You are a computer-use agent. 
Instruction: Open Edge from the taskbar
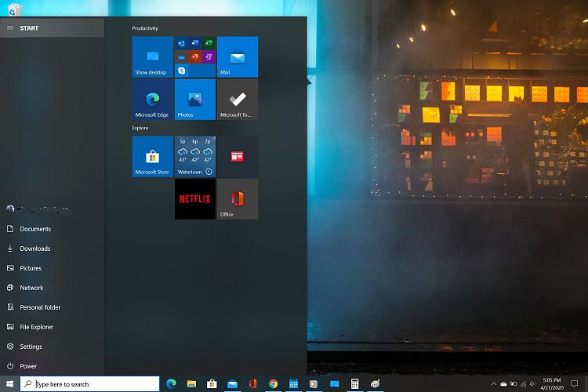point(172,383)
